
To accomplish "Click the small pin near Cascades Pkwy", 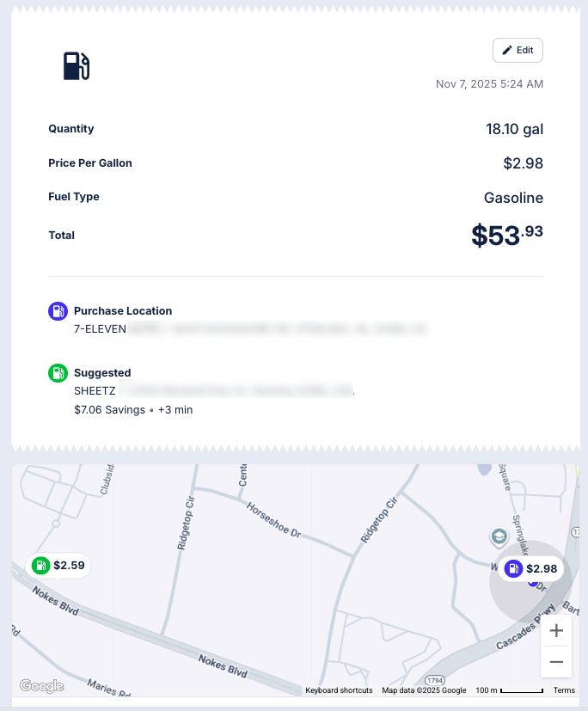I will (499, 536).
